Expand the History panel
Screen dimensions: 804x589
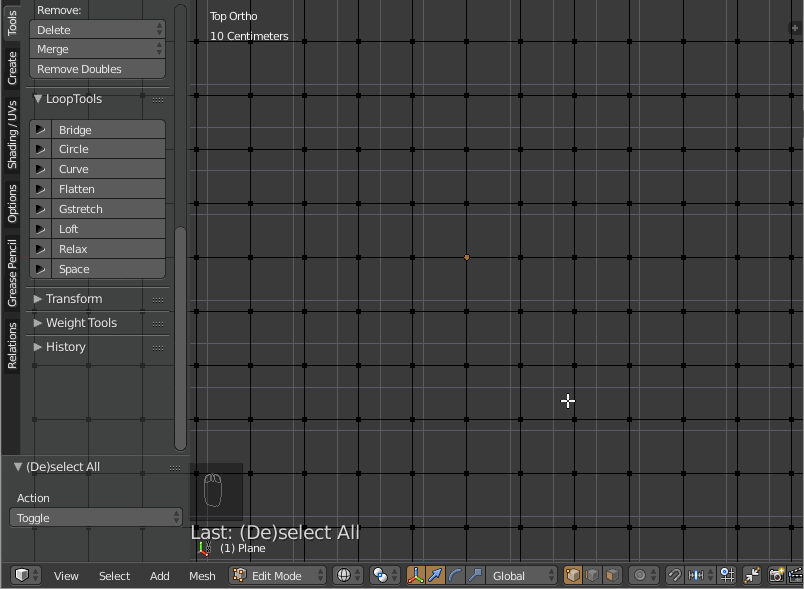38,347
